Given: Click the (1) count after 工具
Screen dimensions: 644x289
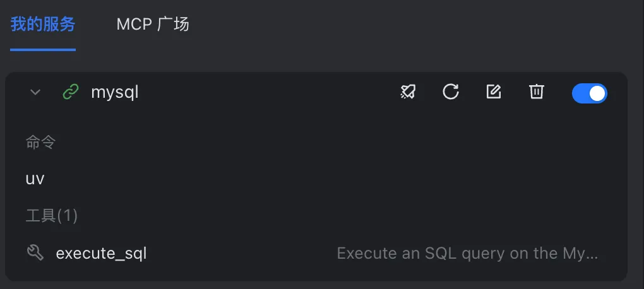Looking at the screenshot, I should pyautogui.click(x=67, y=216).
